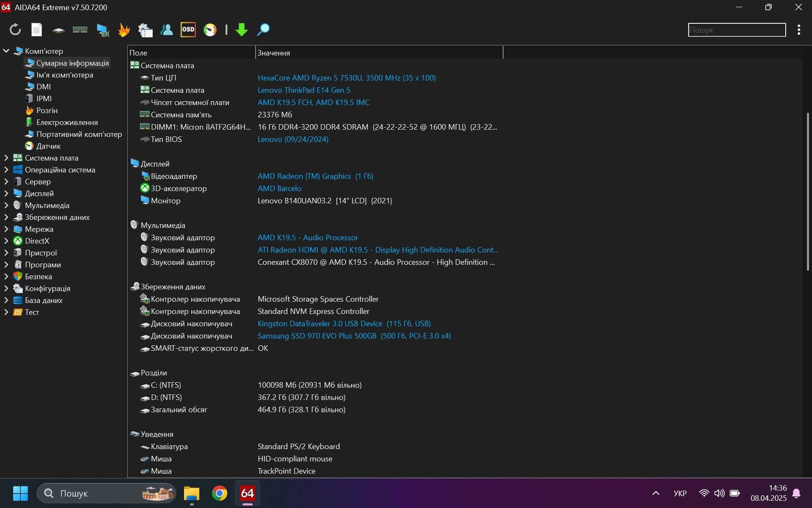Open AMD Radeon (TM) Graphics link
Image resolution: width=812 pixels, height=508 pixels.
coord(315,176)
